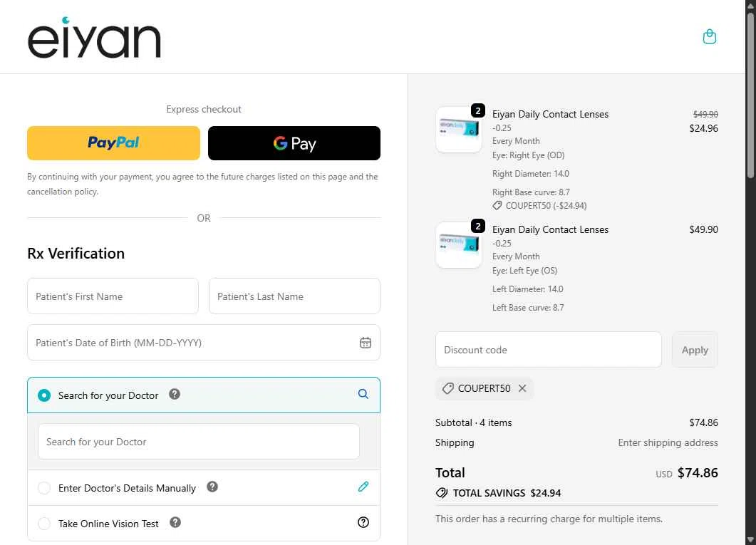
Task: Click the scrollbar down arrow
Action: pyautogui.click(x=750, y=540)
